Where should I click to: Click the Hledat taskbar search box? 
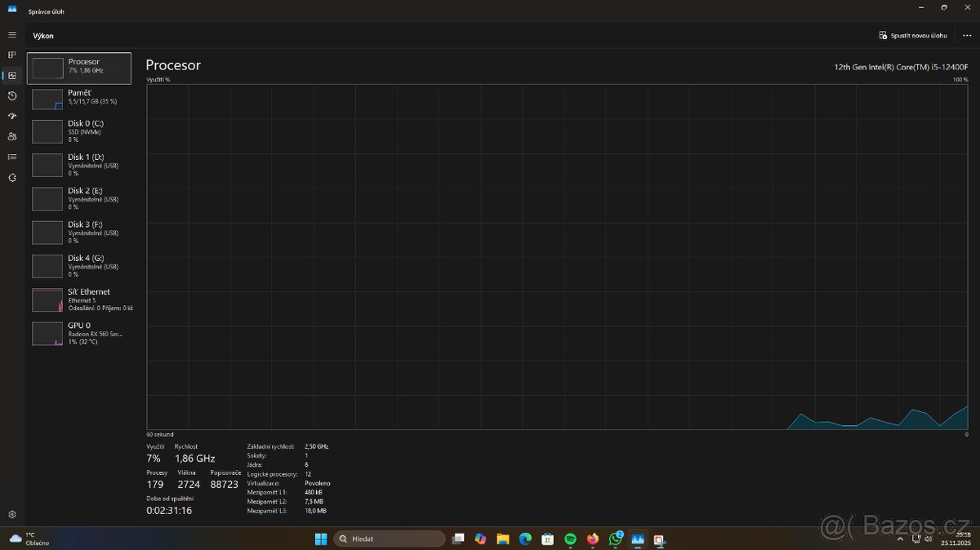[390, 539]
